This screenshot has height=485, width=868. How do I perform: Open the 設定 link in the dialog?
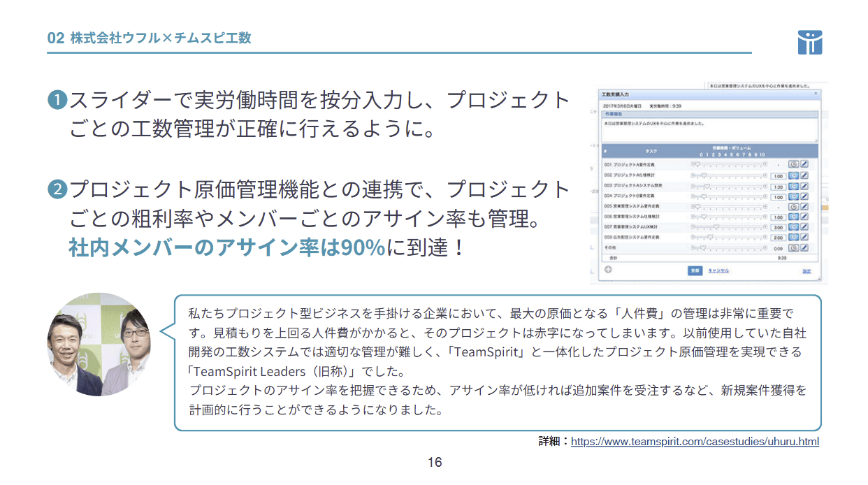(806, 270)
